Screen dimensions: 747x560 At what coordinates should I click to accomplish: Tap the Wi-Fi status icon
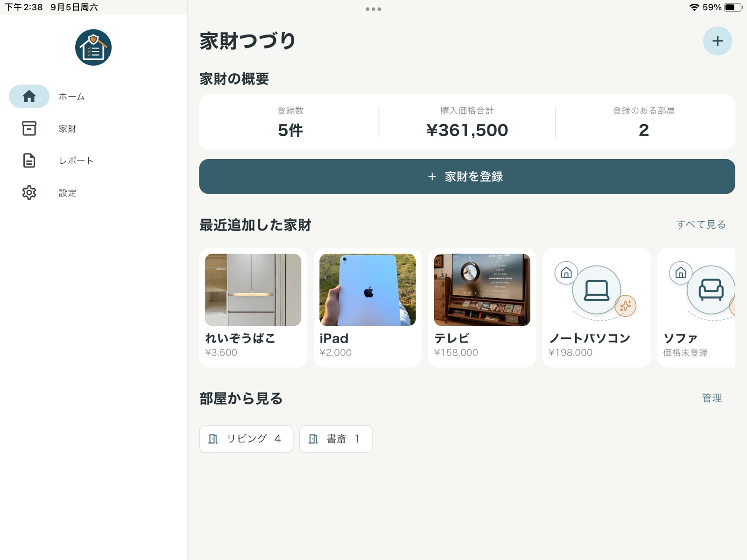click(694, 7)
